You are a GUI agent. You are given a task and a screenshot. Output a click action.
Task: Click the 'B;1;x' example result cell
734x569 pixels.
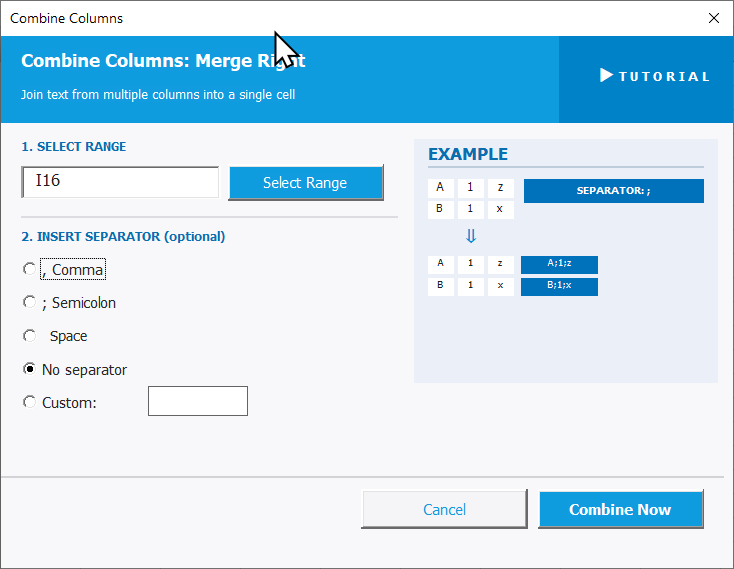point(559,287)
